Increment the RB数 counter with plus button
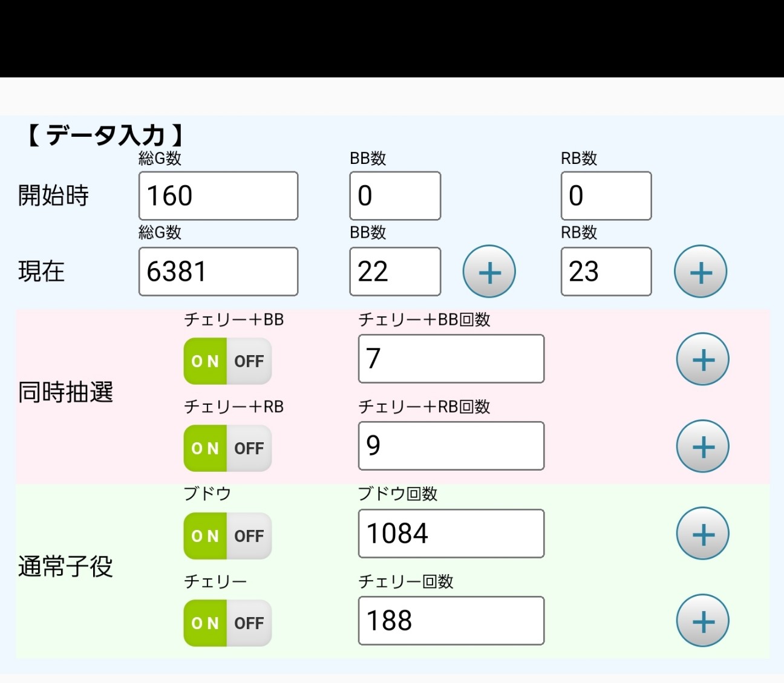This screenshot has height=683, width=784. tap(700, 271)
